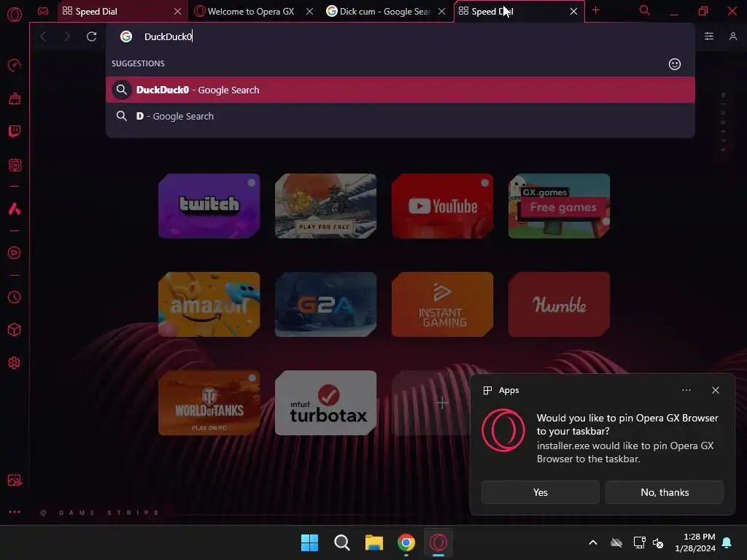Screen dimensions: 747x560
Task: Open the Humble speed dial tile
Action: [560, 304]
